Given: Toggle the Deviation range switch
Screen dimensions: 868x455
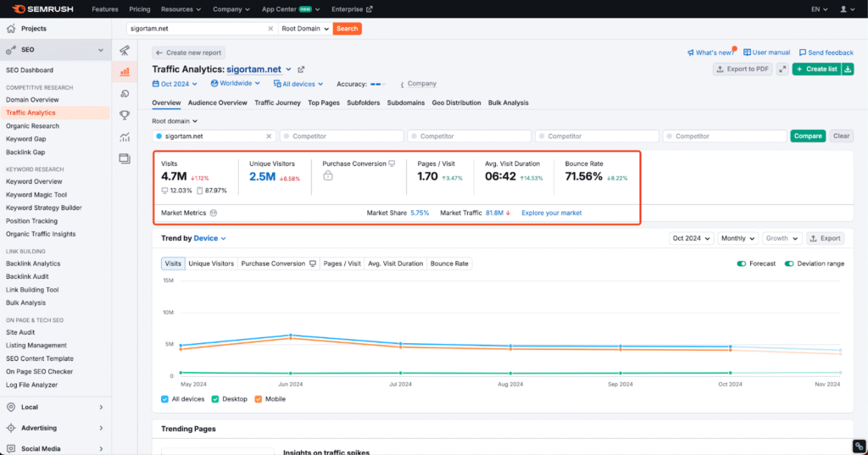Looking at the screenshot, I should click(789, 264).
